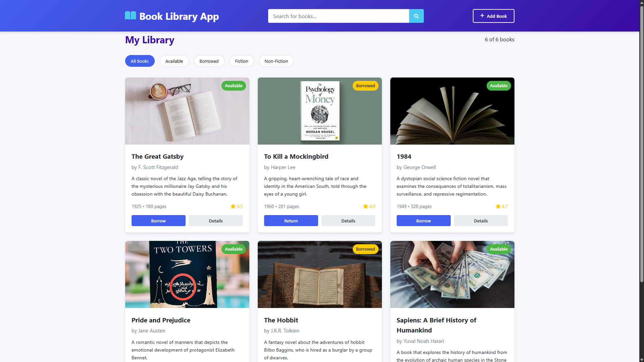Click The Great Gatsby star rating icon

tap(233, 206)
